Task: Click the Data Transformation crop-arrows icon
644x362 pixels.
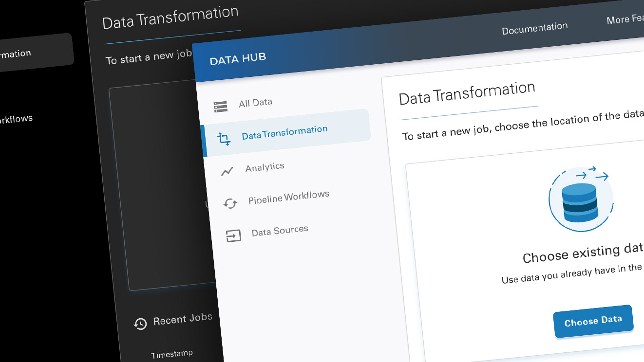Action: point(224,139)
